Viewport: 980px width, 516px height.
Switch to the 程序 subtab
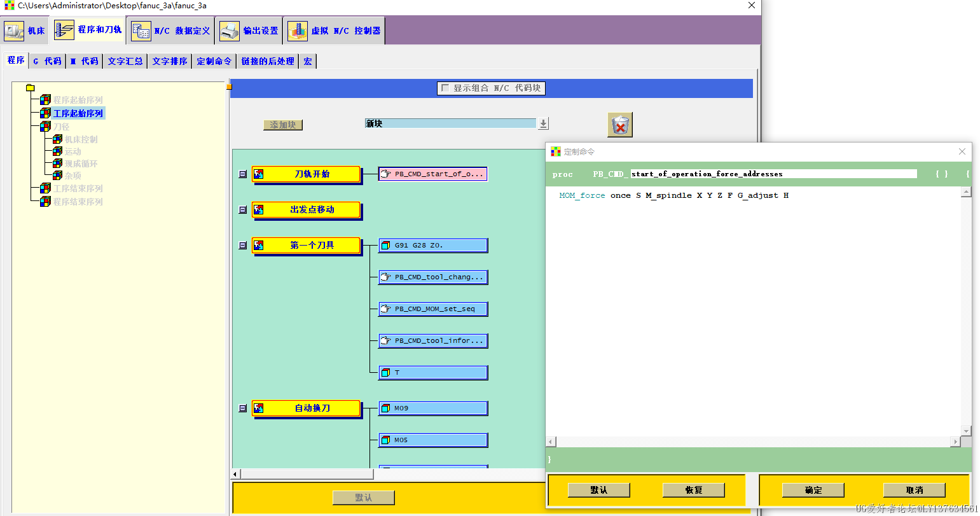click(16, 60)
